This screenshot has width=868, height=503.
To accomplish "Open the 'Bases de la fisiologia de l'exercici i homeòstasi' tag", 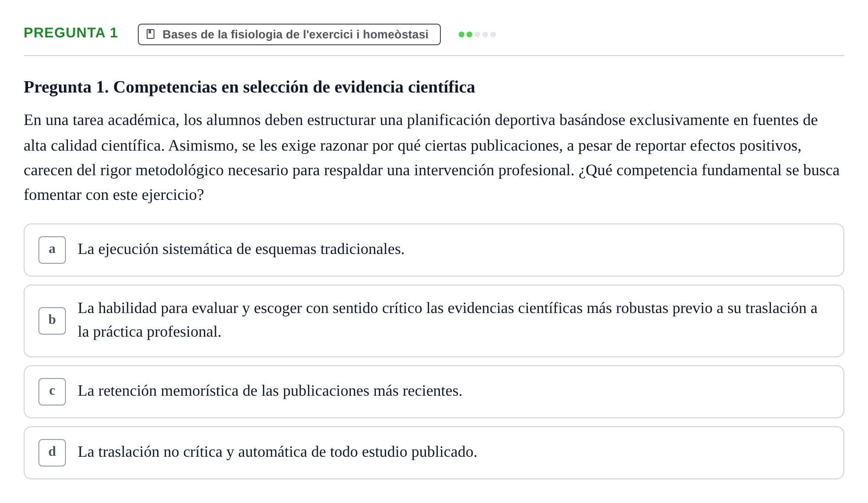I will [289, 34].
